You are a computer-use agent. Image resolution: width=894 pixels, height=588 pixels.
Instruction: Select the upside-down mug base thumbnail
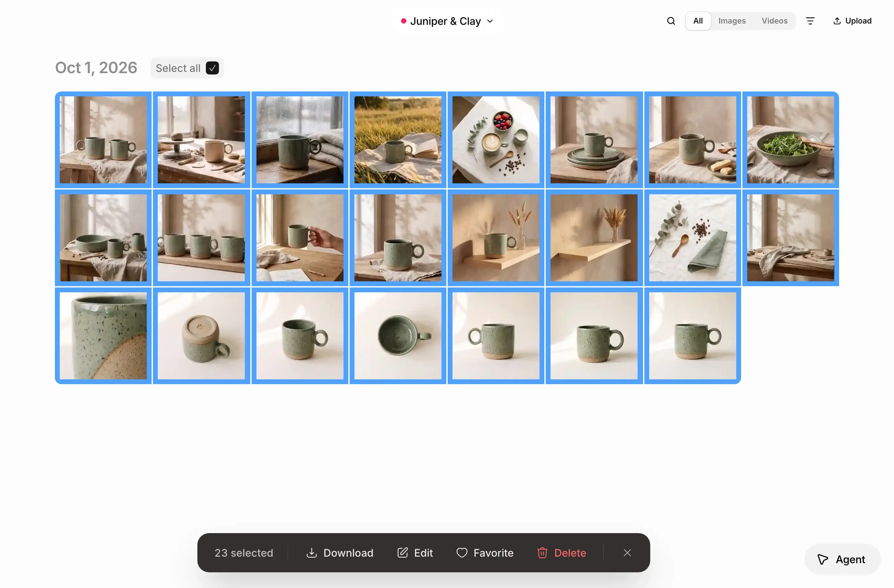(201, 336)
